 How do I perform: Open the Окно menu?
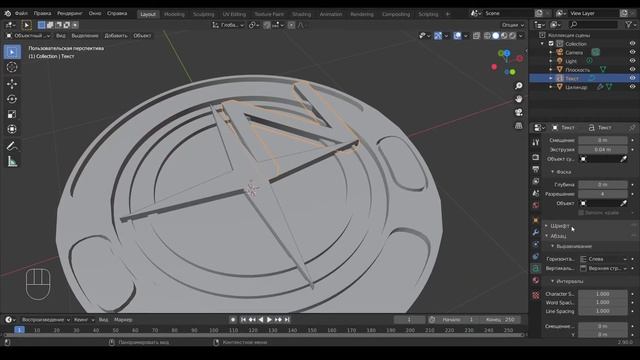(95, 13)
